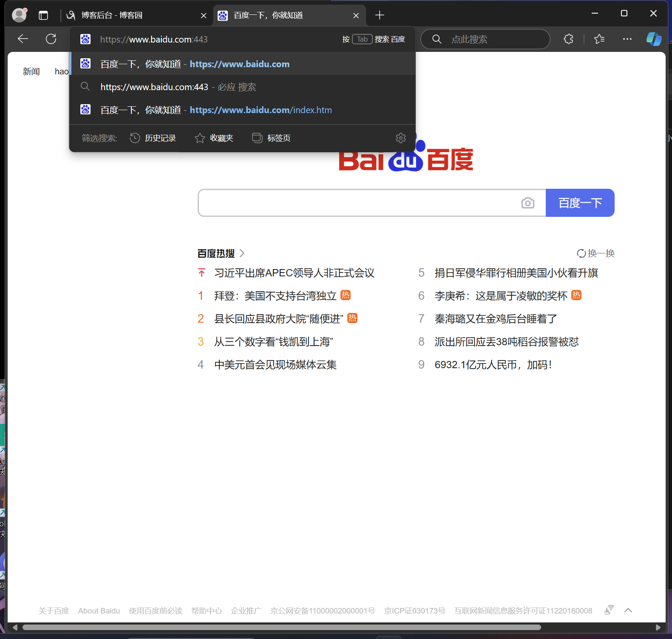Choose suggestion https://www.baidu.com

click(242, 64)
